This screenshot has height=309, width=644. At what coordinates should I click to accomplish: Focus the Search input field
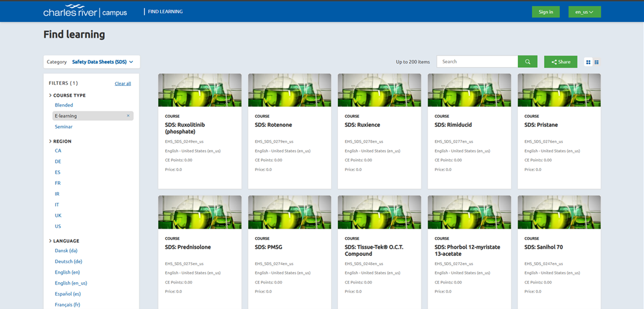click(477, 62)
